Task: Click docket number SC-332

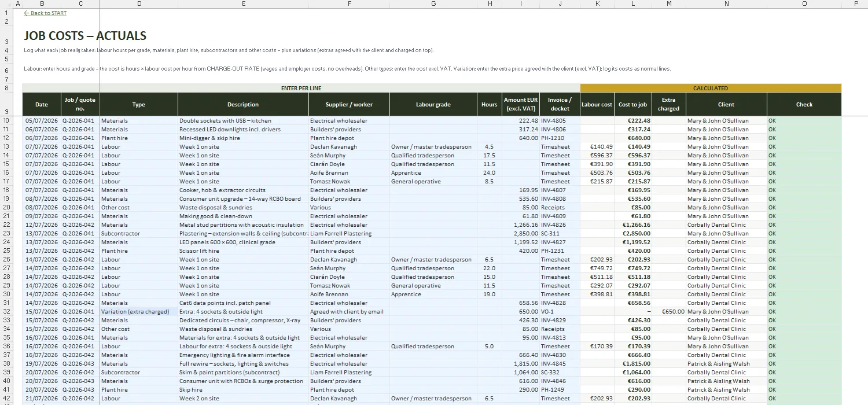Action: click(560, 373)
